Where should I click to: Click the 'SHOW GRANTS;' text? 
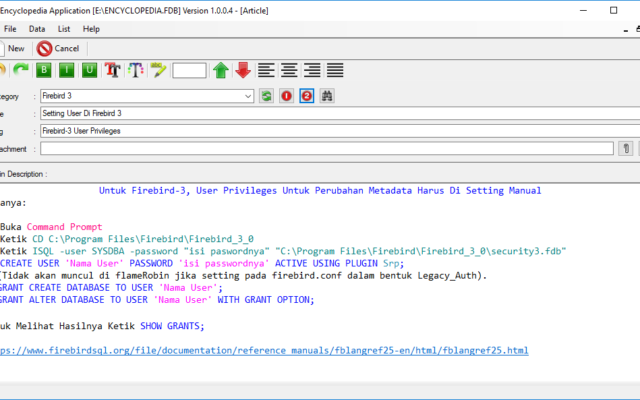point(172,326)
